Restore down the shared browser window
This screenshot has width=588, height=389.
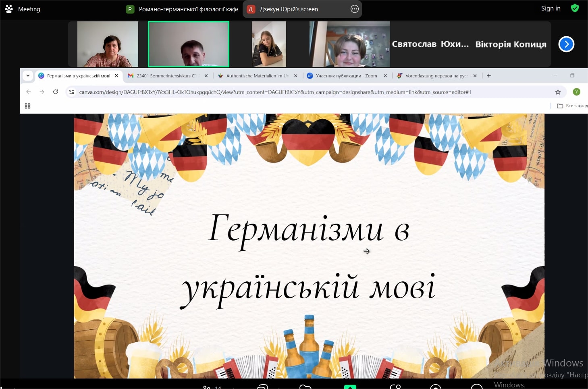[x=572, y=75]
